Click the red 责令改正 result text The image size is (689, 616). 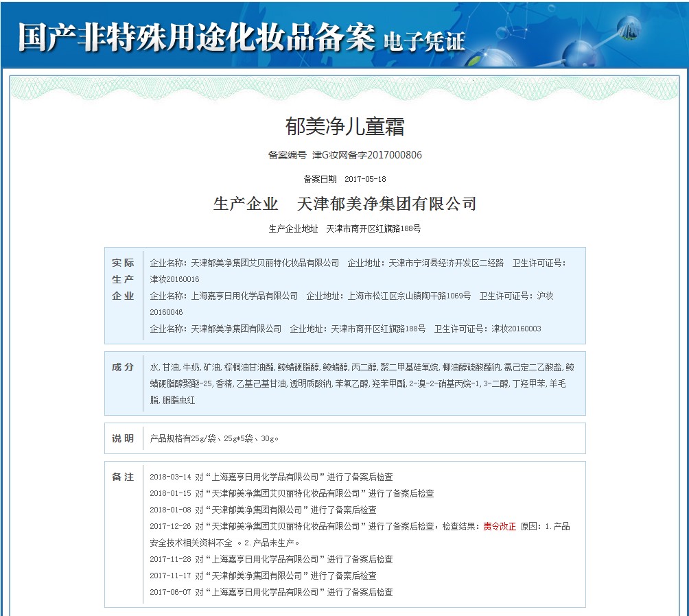[500, 526]
